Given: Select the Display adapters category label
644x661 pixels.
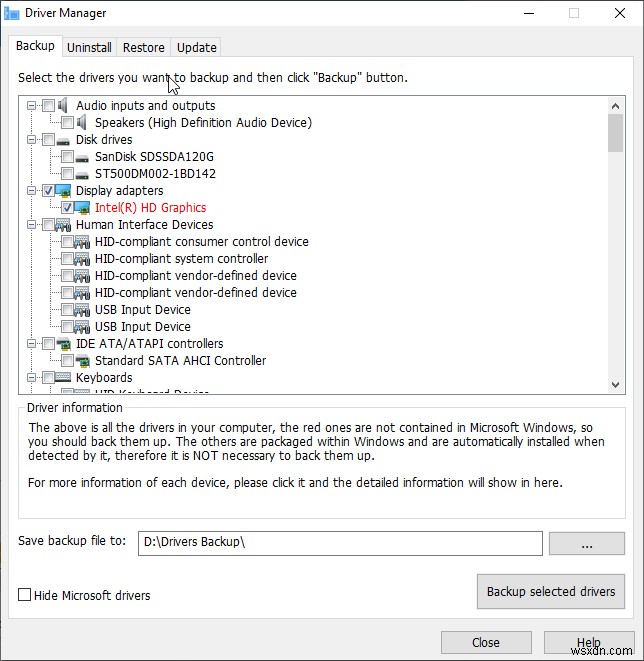Looking at the screenshot, I should [x=119, y=191].
